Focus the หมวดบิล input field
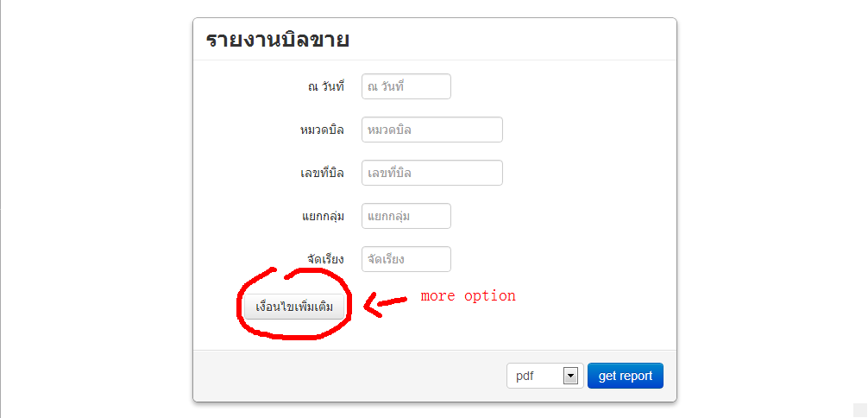Screen dimensions: 868x418 432,130
